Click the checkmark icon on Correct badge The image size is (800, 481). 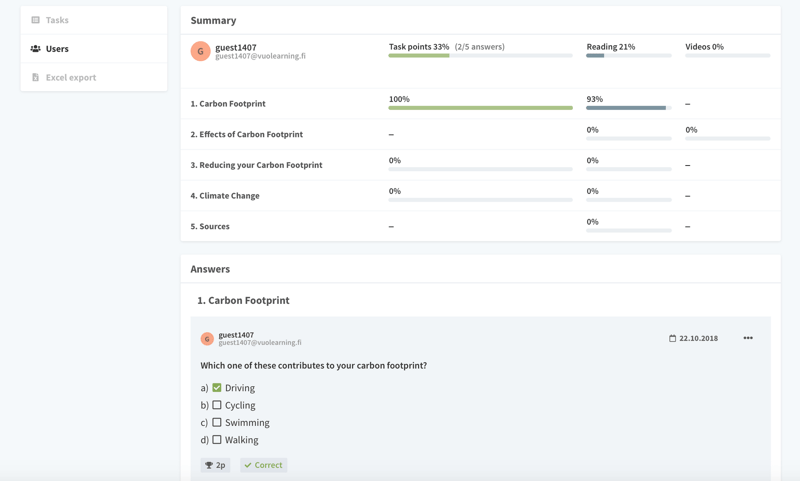248,465
